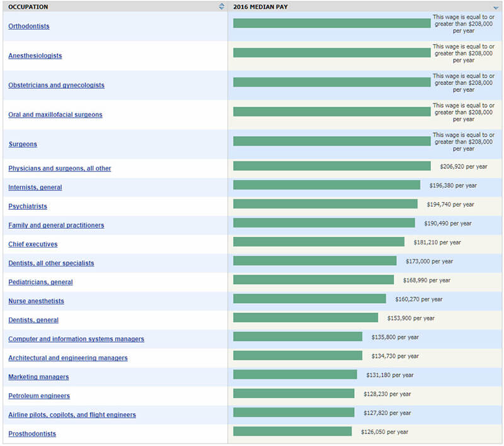Image resolution: width=504 pixels, height=446 pixels.
Task: Click the $135,800 per year value
Action: (x=395, y=337)
